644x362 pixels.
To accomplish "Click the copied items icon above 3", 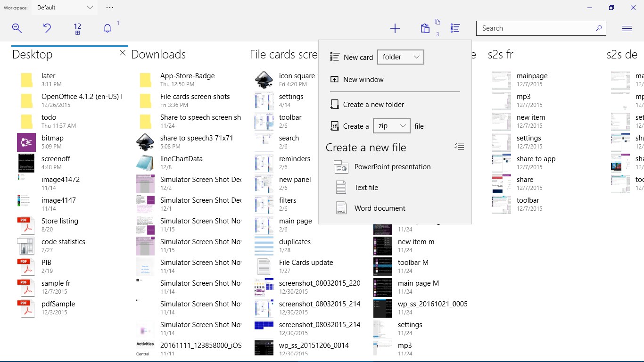I will (438, 22).
